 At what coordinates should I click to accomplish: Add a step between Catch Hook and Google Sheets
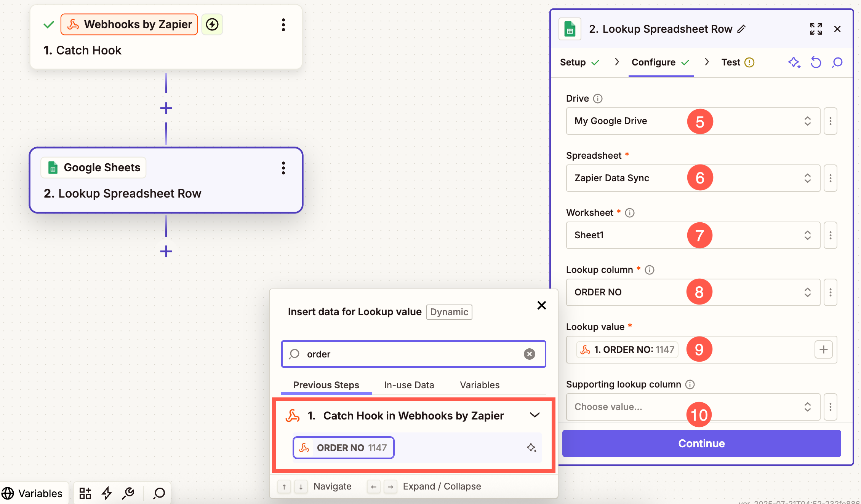click(x=166, y=108)
